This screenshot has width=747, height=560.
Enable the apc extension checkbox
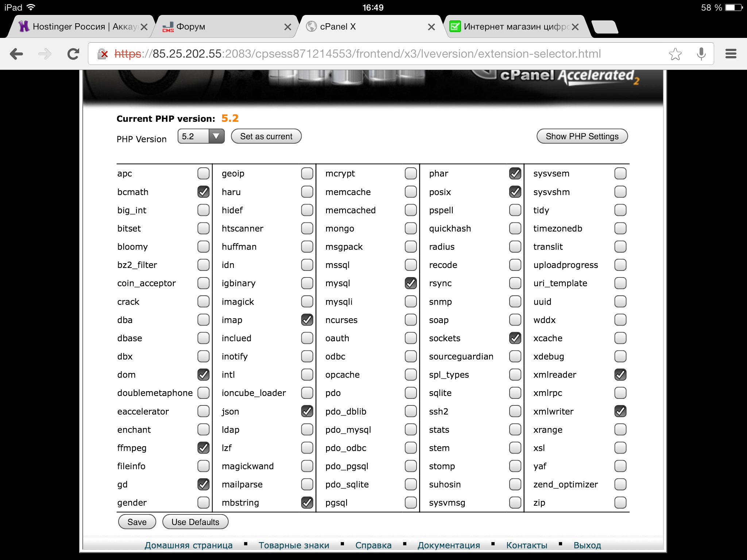coord(203,174)
